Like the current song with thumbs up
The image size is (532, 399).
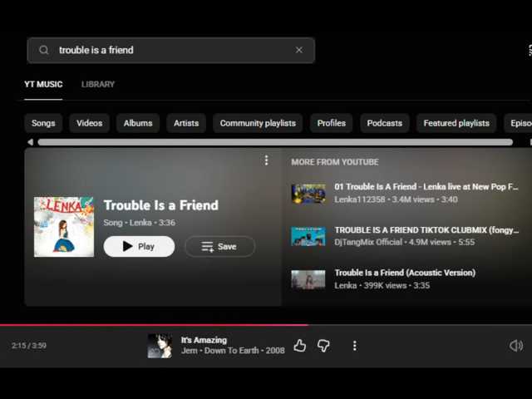point(299,346)
